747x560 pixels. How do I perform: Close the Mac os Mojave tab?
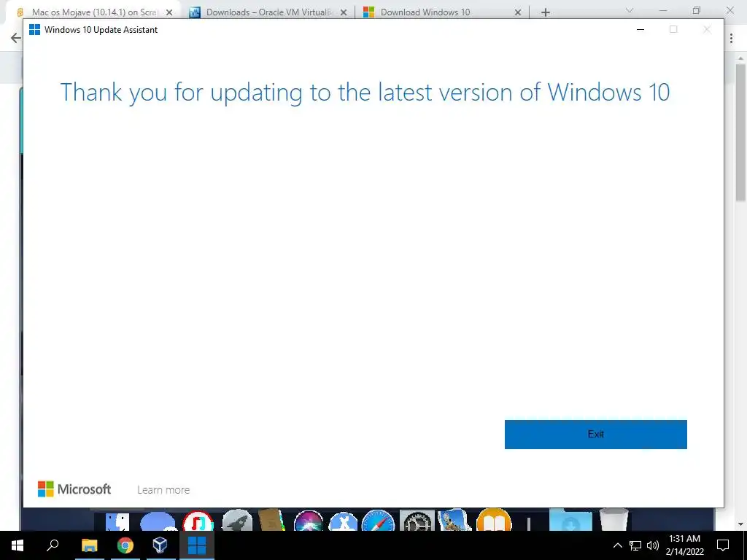tap(169, 12)
